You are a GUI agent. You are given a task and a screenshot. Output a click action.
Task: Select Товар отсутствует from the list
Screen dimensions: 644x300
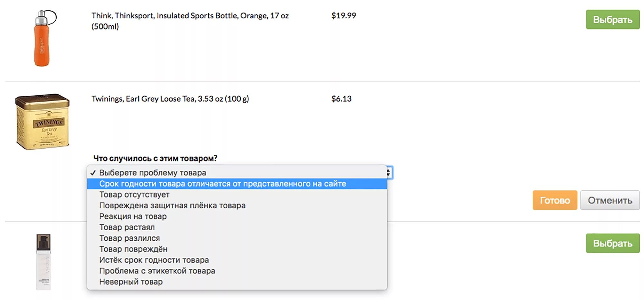(x=134, y=195)
